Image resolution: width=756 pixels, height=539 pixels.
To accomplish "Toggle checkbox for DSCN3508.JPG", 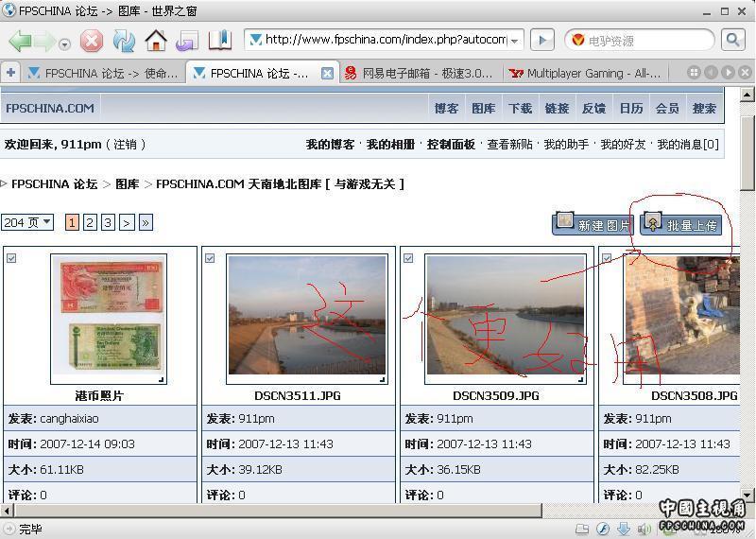I will [607, 258].
